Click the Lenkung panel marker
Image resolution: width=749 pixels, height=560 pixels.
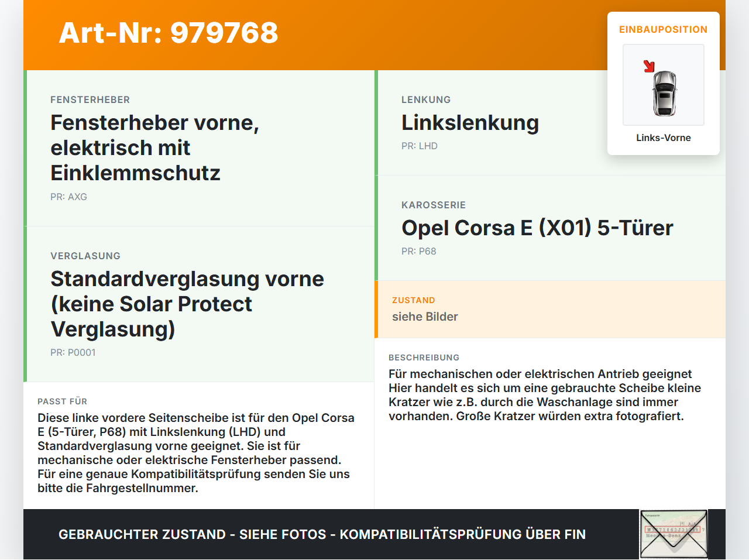pyautogui.click(x=376, y=122)
